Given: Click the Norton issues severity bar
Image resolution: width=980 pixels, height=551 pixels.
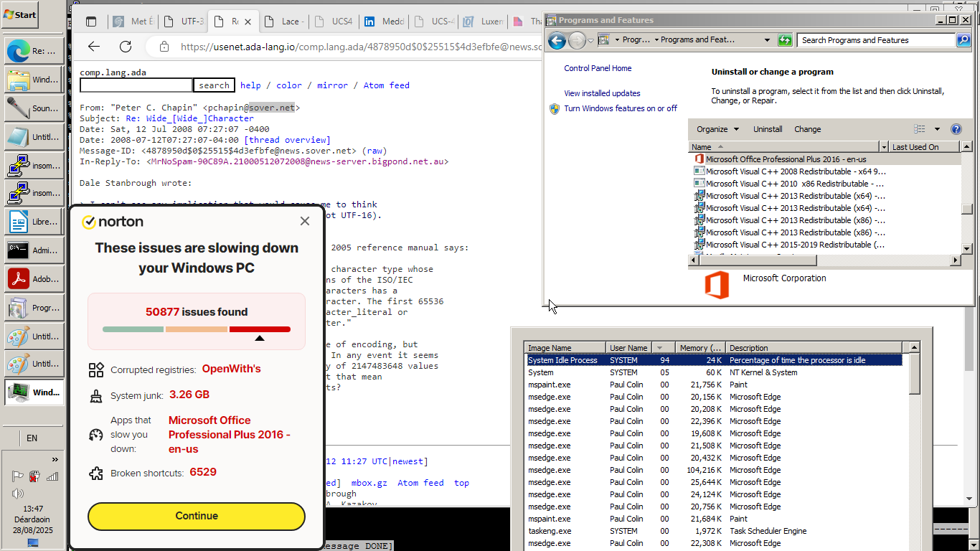Looking at the screenshot, I should 197,329.
